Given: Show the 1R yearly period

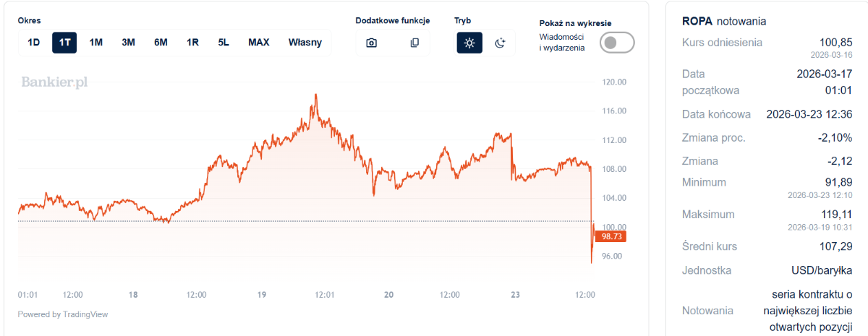Looking at the screenshot, I should [x=192, y=43].
